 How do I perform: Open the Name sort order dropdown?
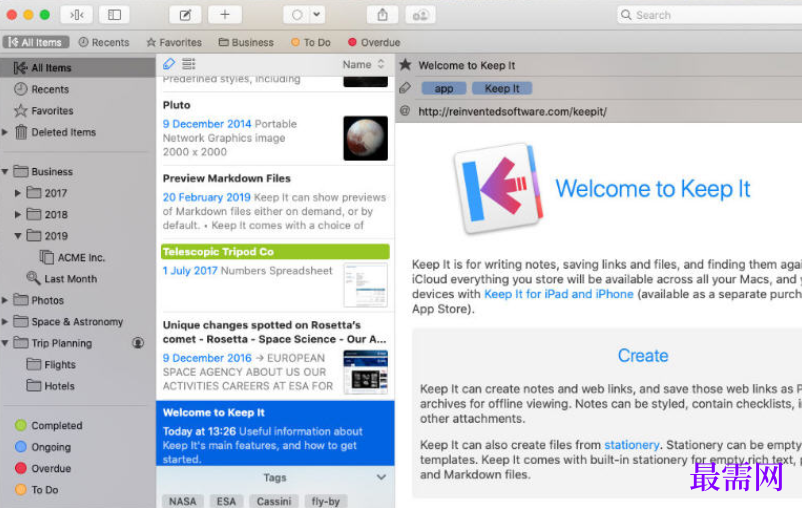363,64
